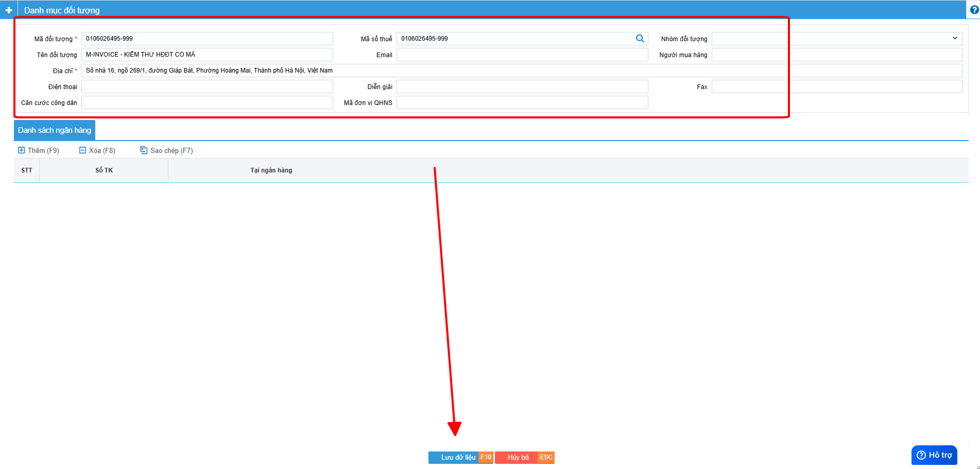Screen dimensions: 980x469
Task: Click the question mark help icon
Action: tap(974, 10)
